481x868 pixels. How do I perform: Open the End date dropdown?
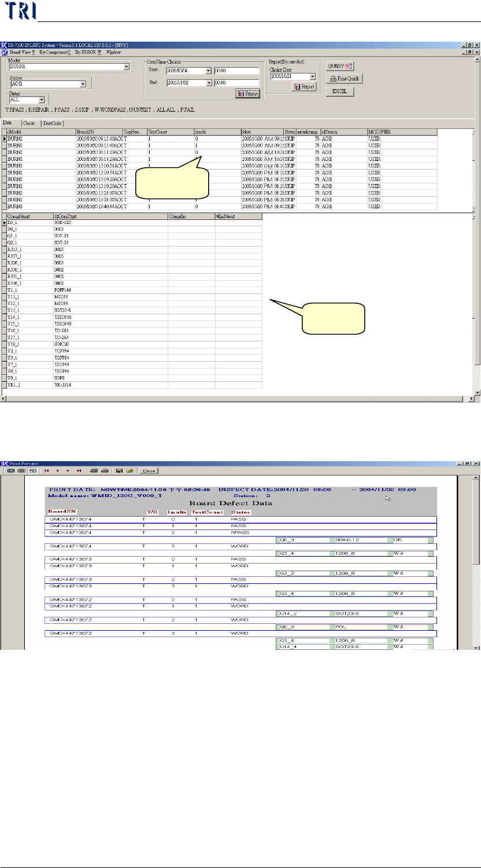pos(209,83)
